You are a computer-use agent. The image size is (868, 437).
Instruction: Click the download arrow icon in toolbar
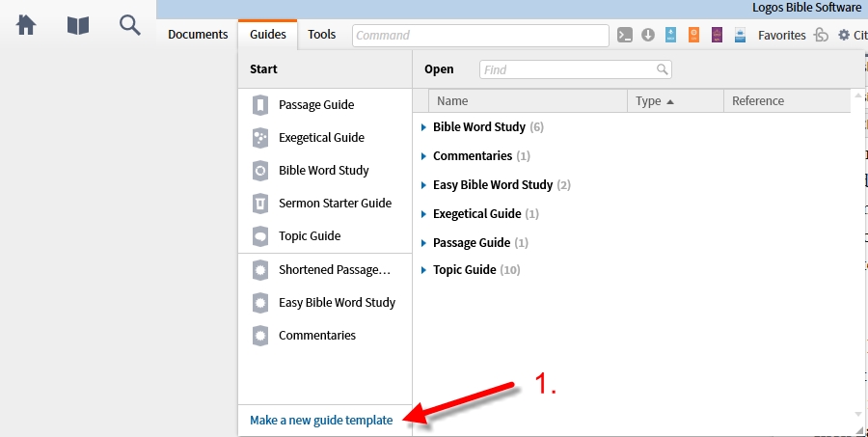click(x=648, y=35)
